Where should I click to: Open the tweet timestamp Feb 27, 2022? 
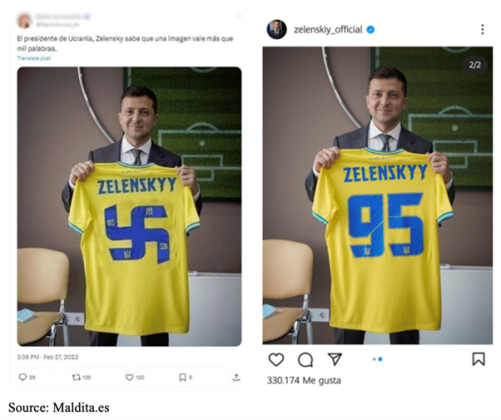(48, 357)
